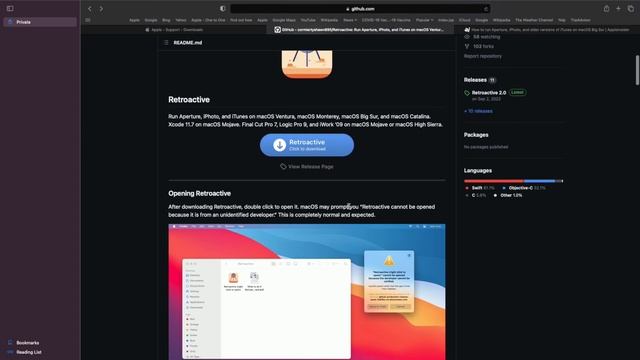Screen dimensions: 640x360
Task: Click the green Latest badge
Action: coord(518,92)
